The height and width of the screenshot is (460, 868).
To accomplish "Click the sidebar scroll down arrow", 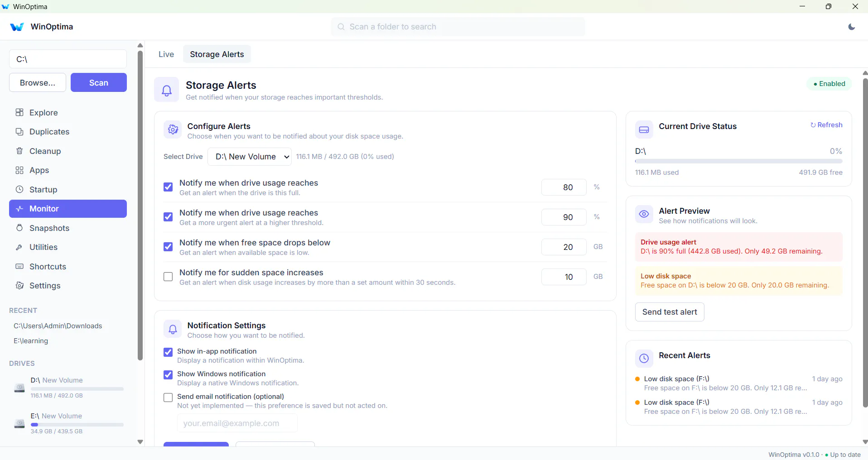I will (140, 442).
